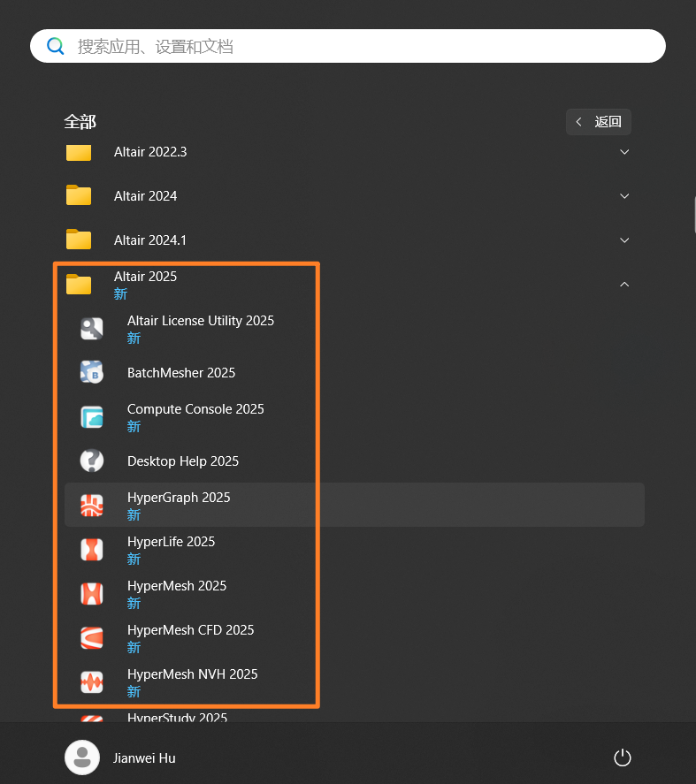Click the search box for apps and documents
Image resolution: width=696 pixels, height=784 pixels.
point(348,46)
